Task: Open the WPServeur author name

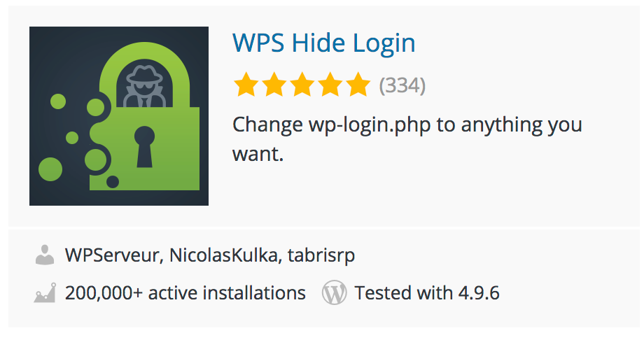Action: [114, 255]
